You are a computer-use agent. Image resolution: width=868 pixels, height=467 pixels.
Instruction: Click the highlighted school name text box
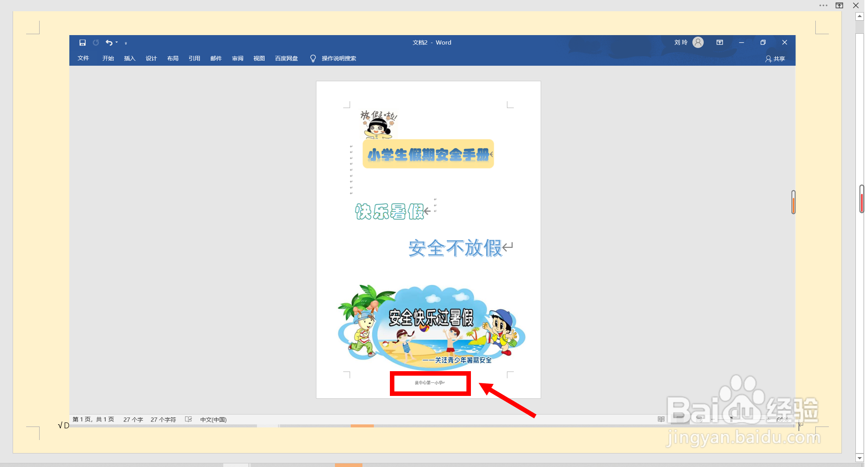point(430,383)
